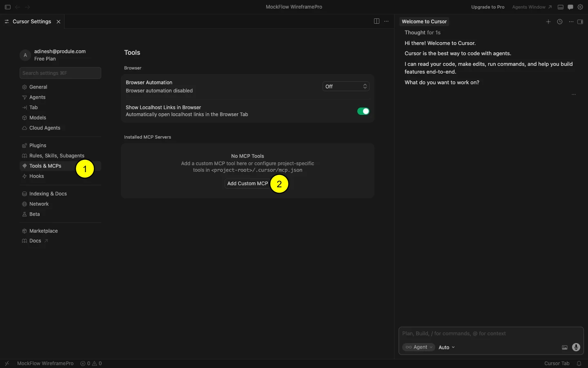Image resolution: width=588 pixels, height=368 pixels.
Task: Click Upgrade to Pro
Action: tap(488, 7)
